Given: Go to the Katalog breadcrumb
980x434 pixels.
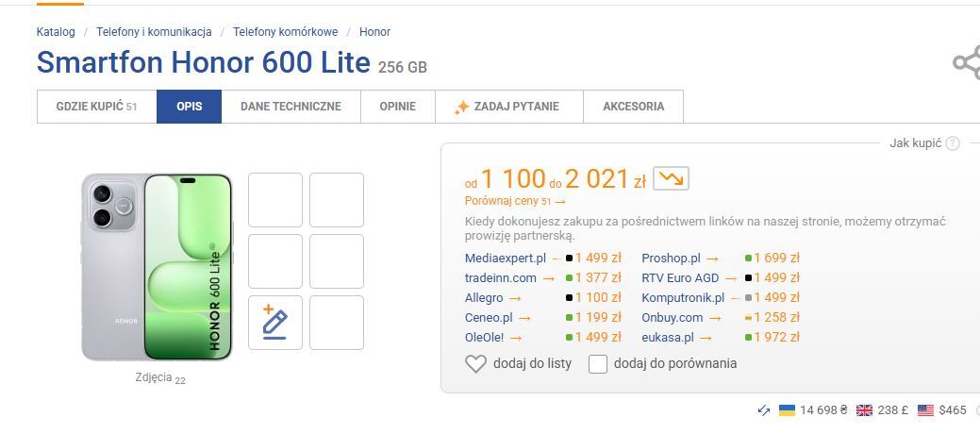Looking at the screenshot, I should pyautogui.click(x=56, y=31).
